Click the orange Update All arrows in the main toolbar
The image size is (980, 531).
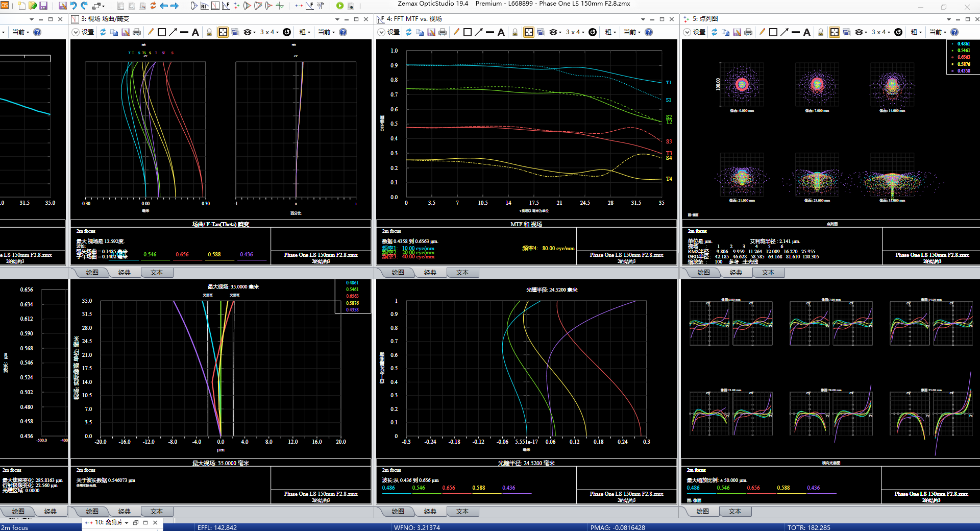tap(153, 6)
